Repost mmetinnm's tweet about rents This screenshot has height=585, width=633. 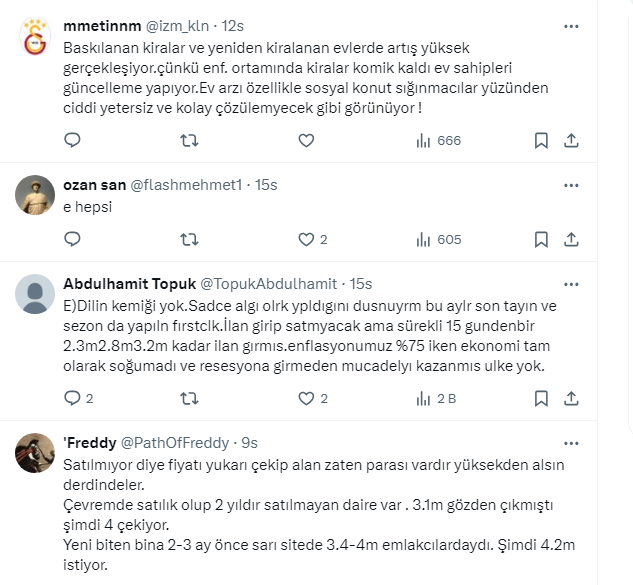(187, 141)
